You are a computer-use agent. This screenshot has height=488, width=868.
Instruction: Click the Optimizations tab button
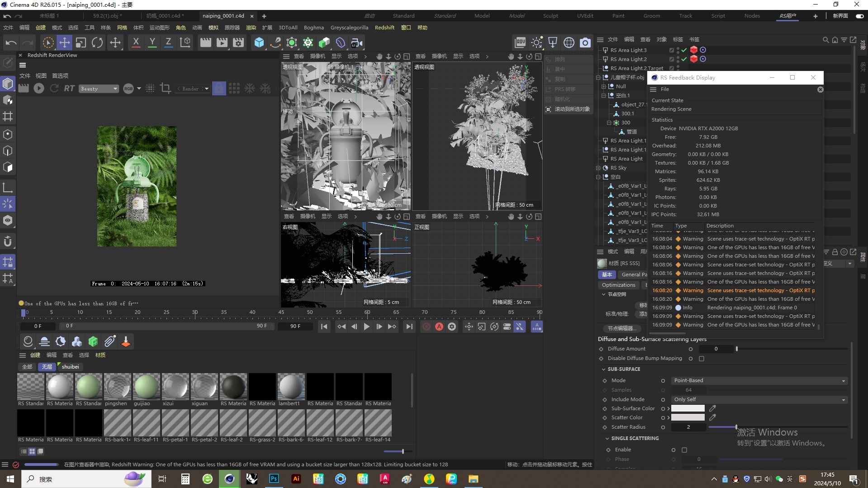[618, 285]
